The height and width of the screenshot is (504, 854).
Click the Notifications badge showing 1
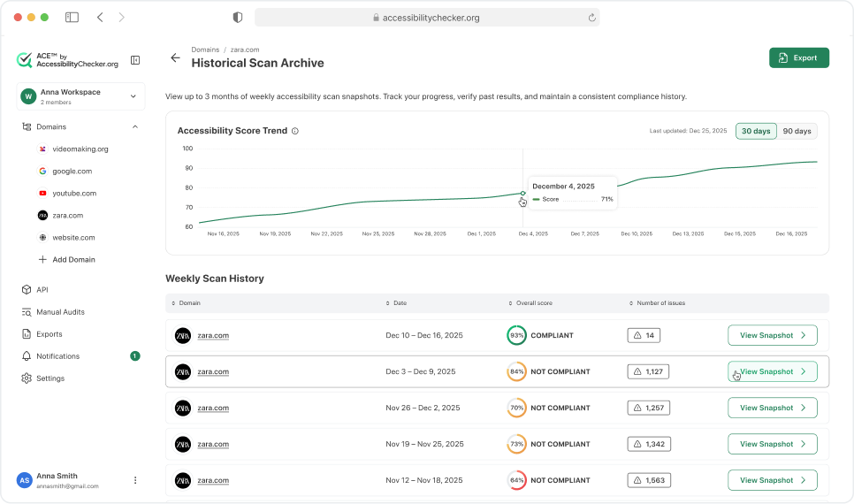click(135, 355)
